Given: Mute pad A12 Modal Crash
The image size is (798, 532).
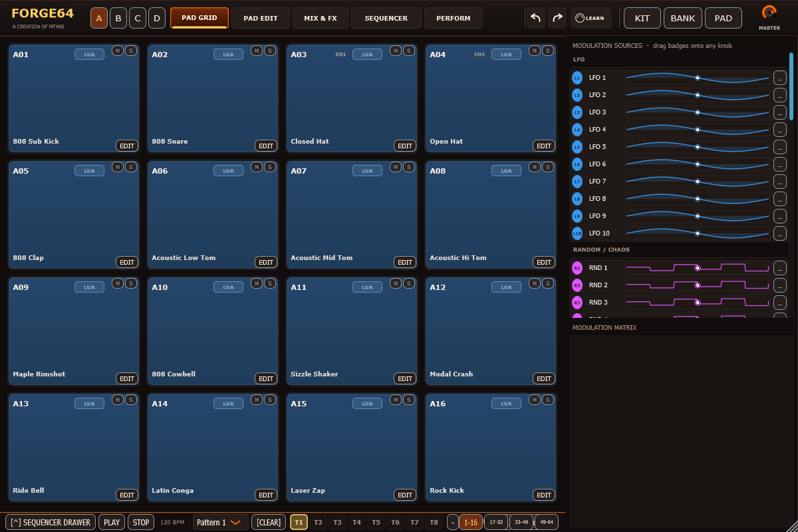Looking at the screenshot, I should point(535,283).
